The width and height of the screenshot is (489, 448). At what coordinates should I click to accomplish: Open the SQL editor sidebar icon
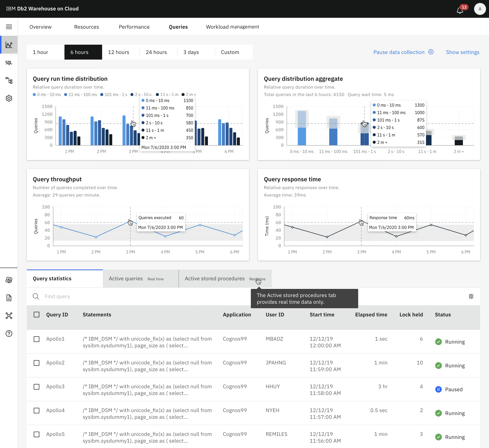[9, 63]
